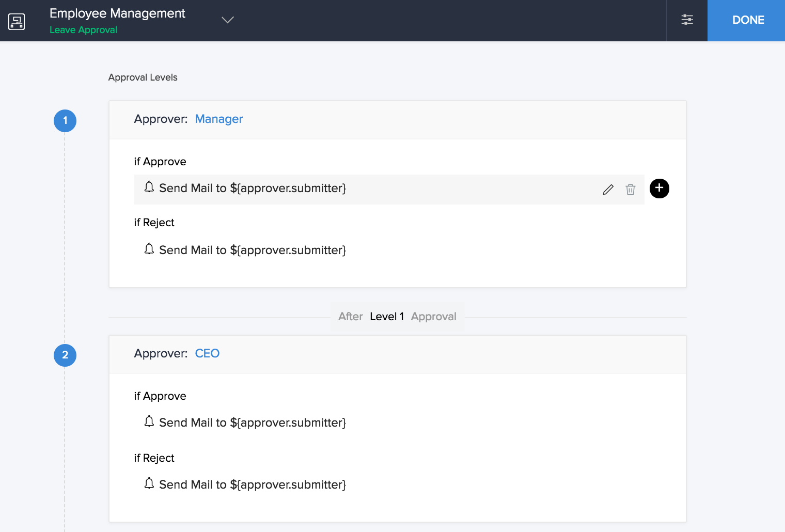Click 'if Reject' label under Manager
The height and width of the screenshot is (532, 785).
click(x=154, y=223)
